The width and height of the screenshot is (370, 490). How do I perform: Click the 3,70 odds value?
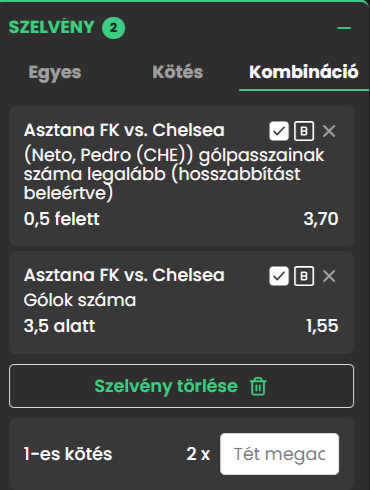coord(321,219)
